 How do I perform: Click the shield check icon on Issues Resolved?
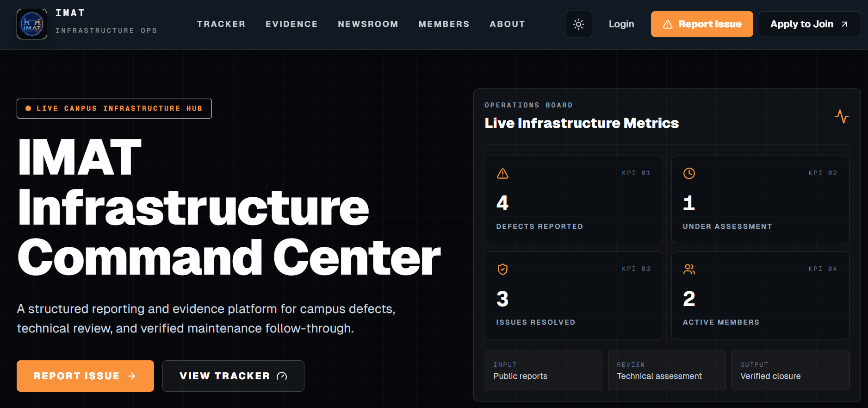pyautogui.click(x=502, y=270)
